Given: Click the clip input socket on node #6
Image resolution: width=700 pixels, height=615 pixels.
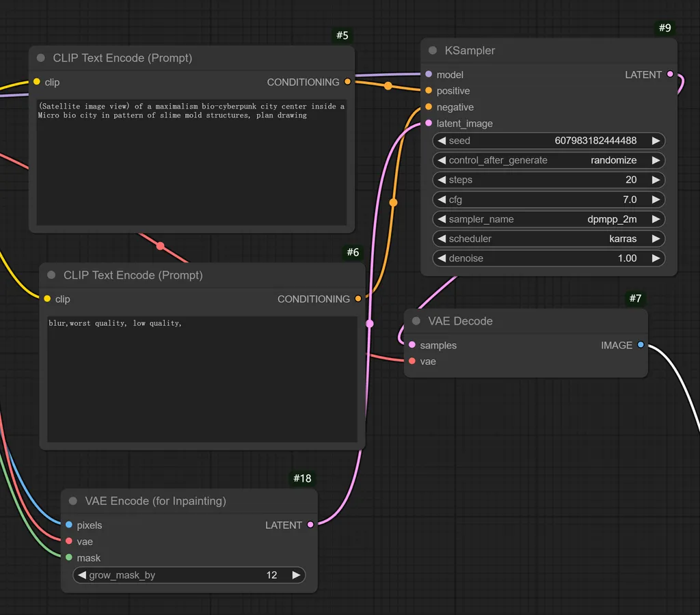Looking at the screenshot, I should point(47,299).
